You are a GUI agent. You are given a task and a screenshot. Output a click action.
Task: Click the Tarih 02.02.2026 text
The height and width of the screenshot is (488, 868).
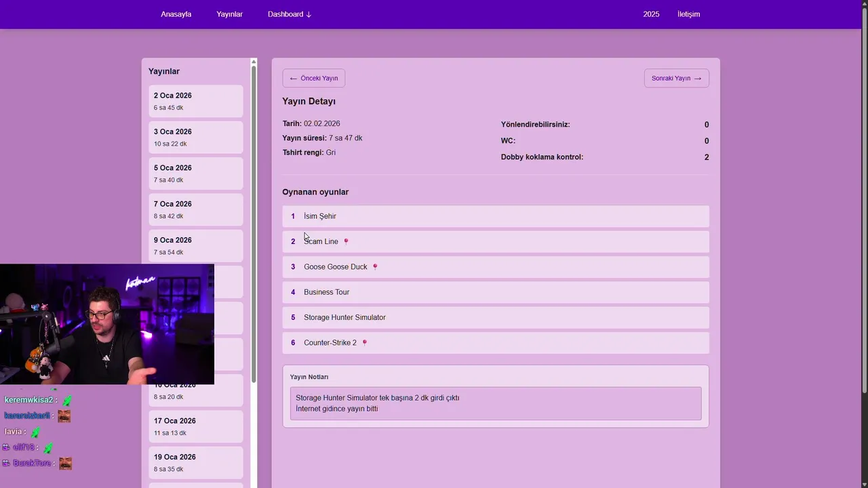[311, 124]
